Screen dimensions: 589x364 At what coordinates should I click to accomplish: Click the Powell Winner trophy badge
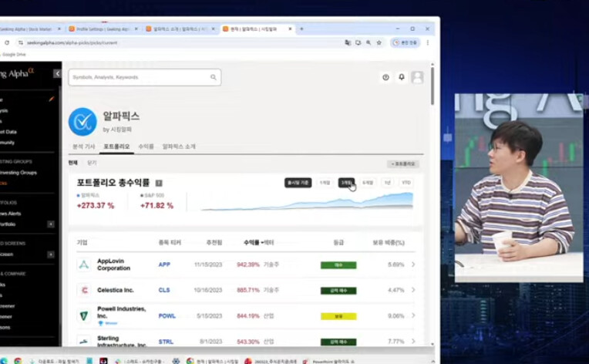pyautogui.click(x=107, y=323)
